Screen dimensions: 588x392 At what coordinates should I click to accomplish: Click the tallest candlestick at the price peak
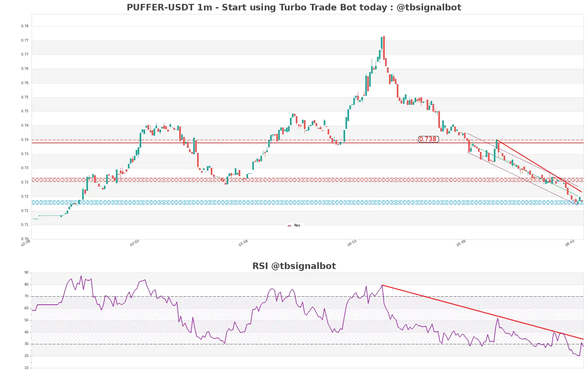point(384,48)
